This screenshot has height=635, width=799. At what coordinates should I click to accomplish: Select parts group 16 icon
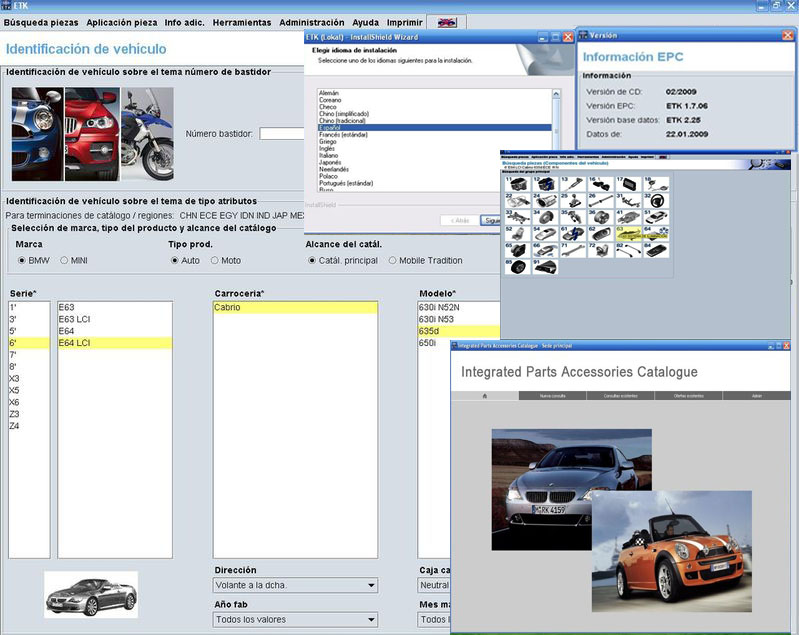[600, 184]
